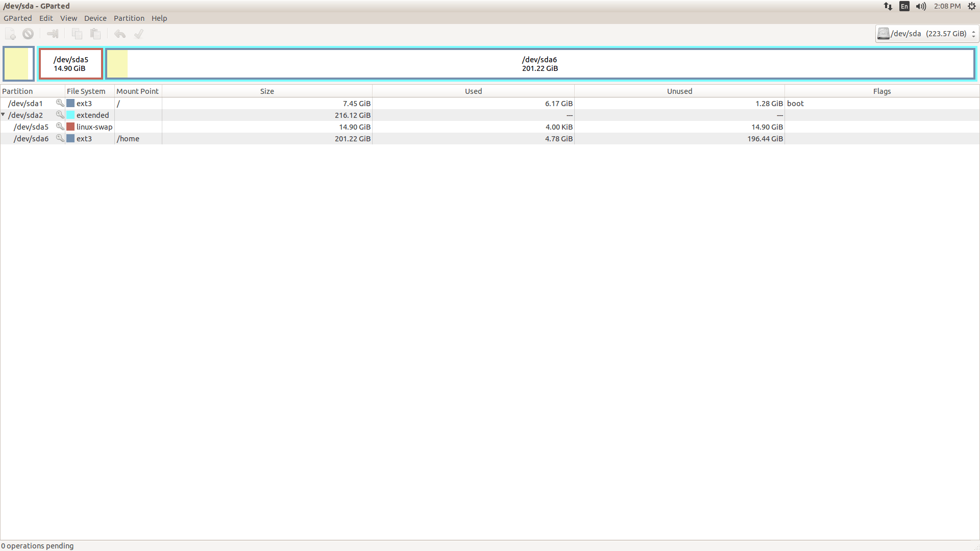Click the red linux-swap color swatch
980x551 pixels.
70,127
